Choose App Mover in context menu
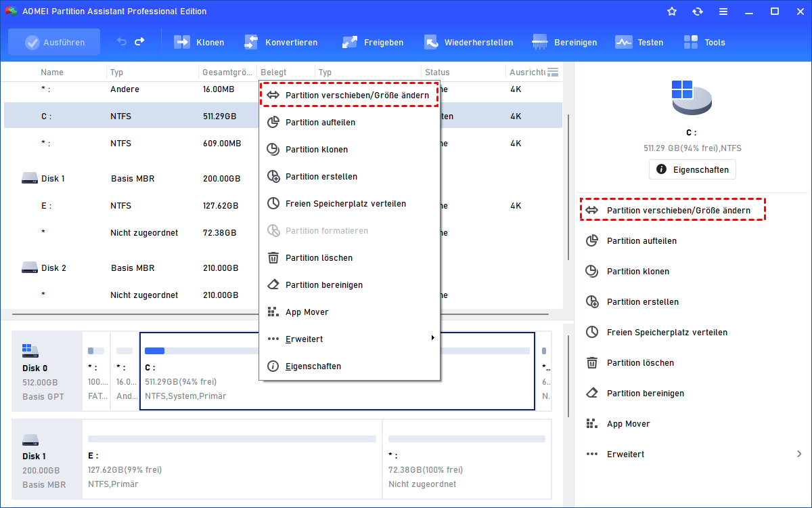Screen dimensions: 812x508 pyautogui.click(x=349, y=312)
